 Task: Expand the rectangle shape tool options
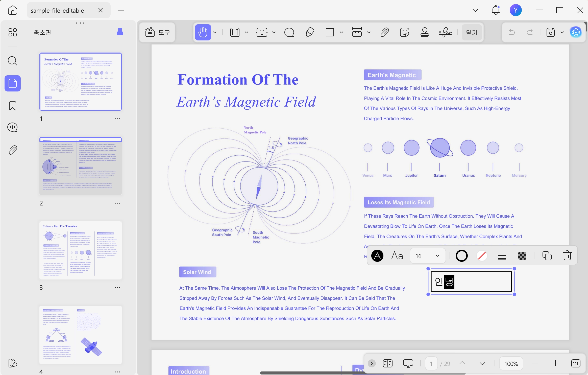(341, 32)
